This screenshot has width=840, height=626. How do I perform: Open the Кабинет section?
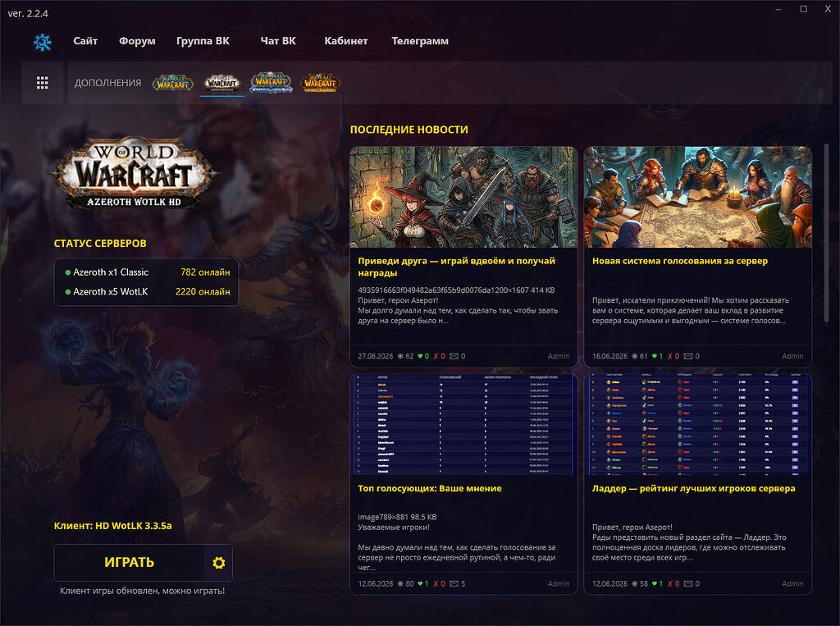346,41
